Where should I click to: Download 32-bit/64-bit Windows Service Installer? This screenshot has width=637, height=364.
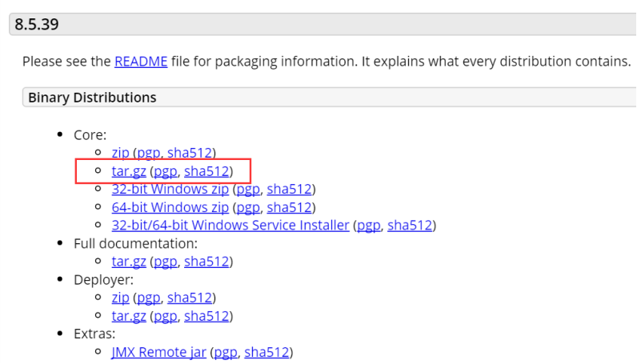[x=230, y=225]
